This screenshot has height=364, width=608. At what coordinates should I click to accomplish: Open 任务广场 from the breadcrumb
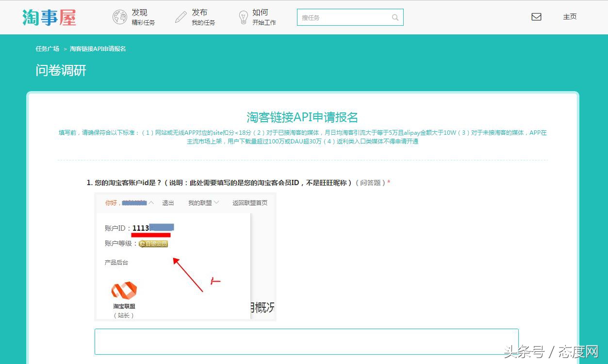(x=47, y=48)
